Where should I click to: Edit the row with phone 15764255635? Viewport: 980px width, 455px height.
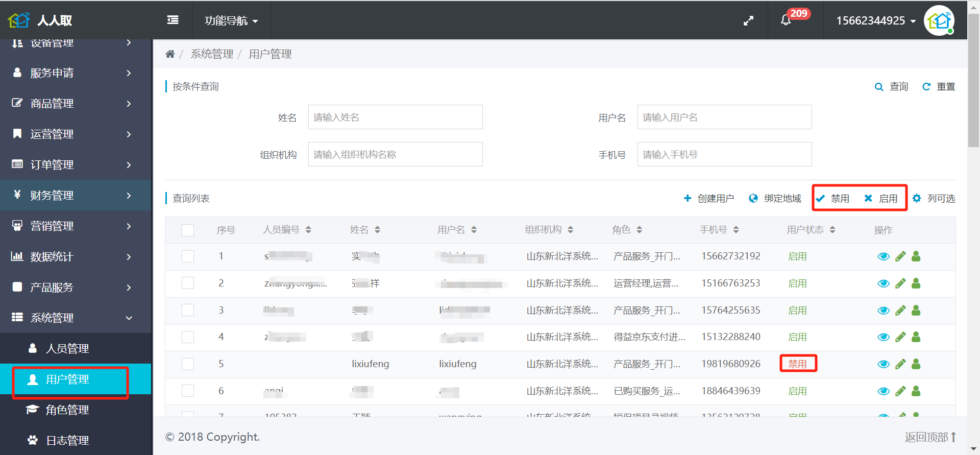pos(900,310)
